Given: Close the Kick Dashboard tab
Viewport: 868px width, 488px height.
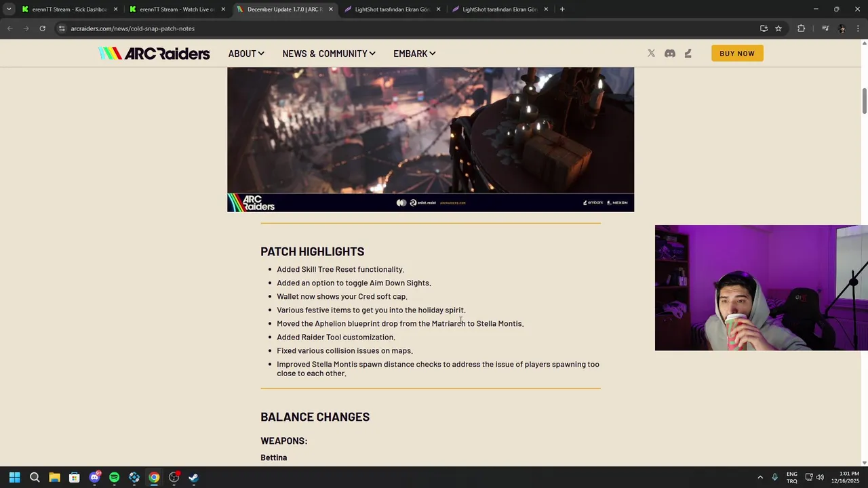Looking at the screenshot, I should [x=115, y=9].
